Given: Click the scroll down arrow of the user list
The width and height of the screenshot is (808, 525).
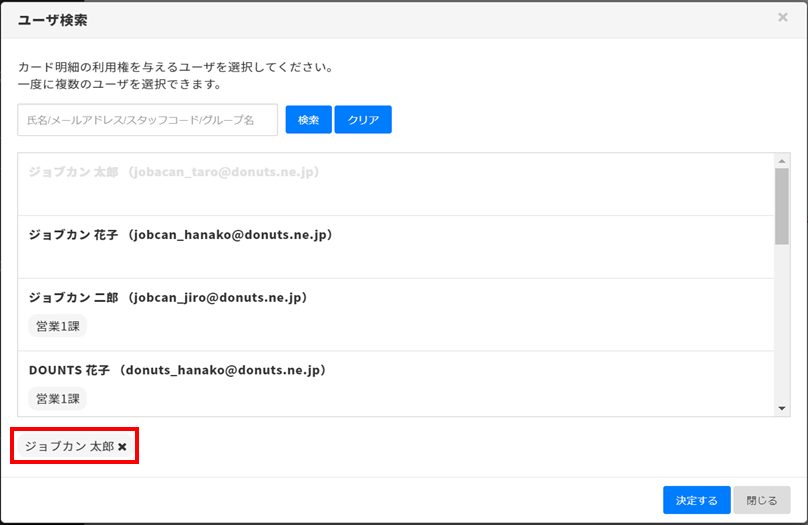Looking at the screenshot, I should [x=782, y=408].
